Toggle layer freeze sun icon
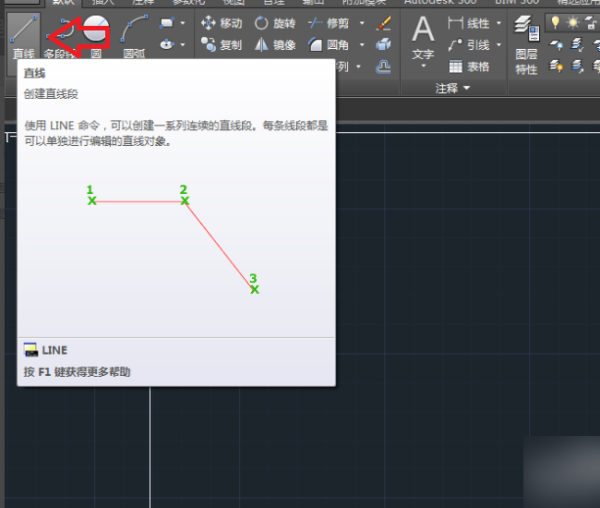 click(x=573, y=23)
